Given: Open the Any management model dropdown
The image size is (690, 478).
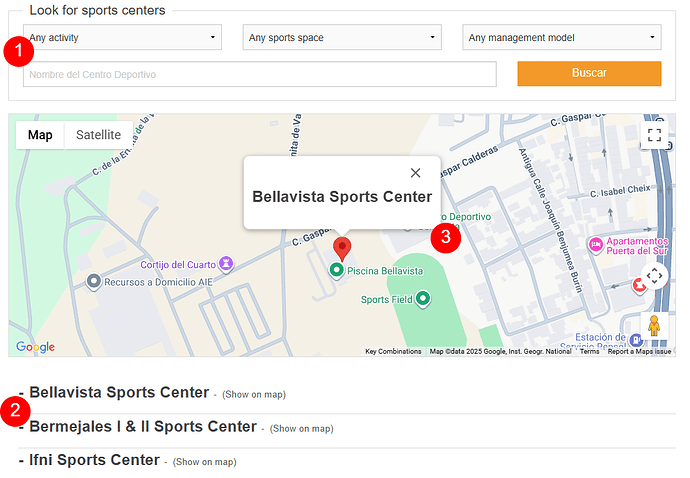Looking at the screenshot, I should (561, 38).
